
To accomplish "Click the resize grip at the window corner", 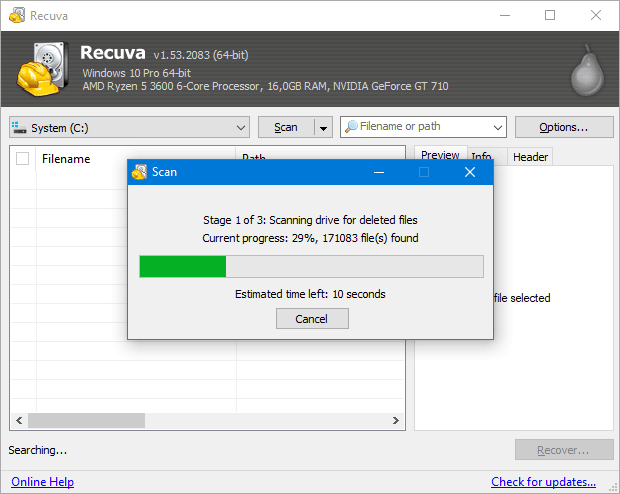I will (613, 487).
